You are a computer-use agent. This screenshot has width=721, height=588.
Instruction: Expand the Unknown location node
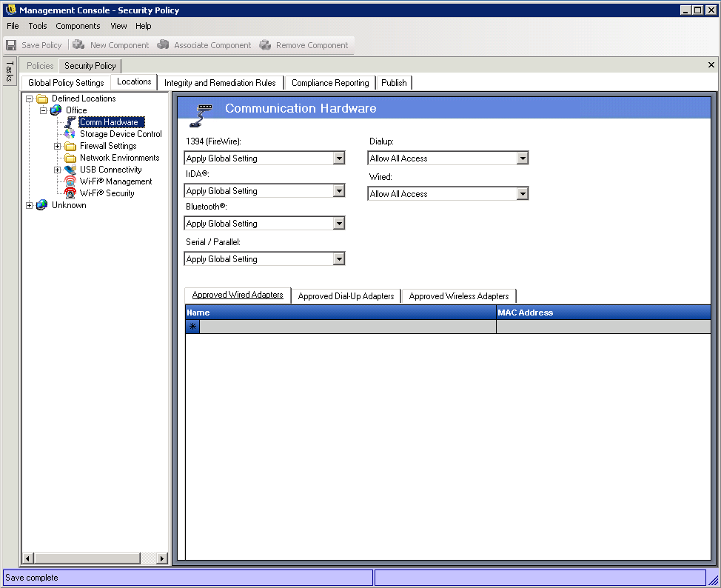click(x=29, y=205)
